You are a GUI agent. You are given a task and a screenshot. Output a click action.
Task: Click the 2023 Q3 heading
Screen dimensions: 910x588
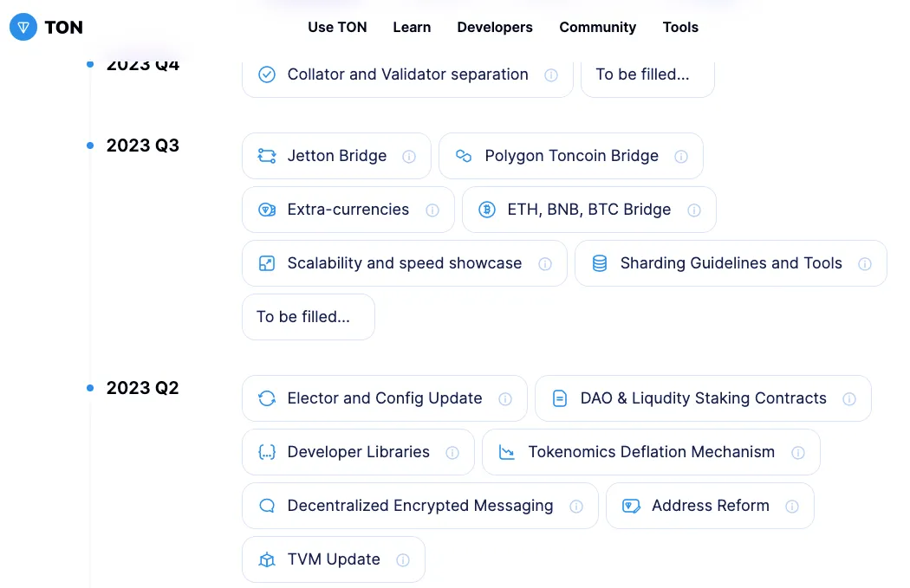143,145
